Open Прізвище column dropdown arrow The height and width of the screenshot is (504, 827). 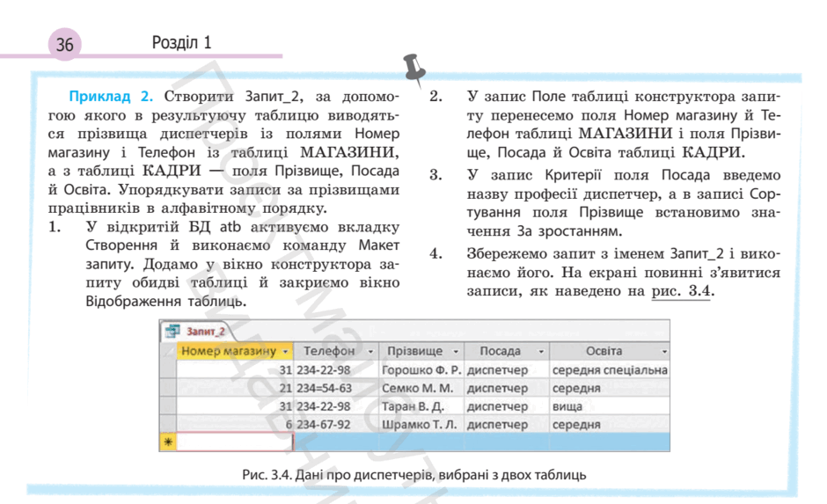tap(456, 351)
